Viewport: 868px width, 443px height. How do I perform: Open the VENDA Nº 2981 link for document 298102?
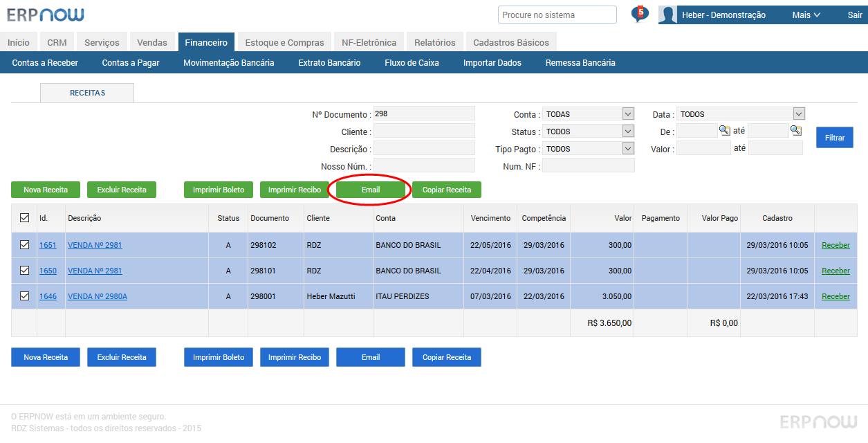pyautogui.click(x=95, y=245)
